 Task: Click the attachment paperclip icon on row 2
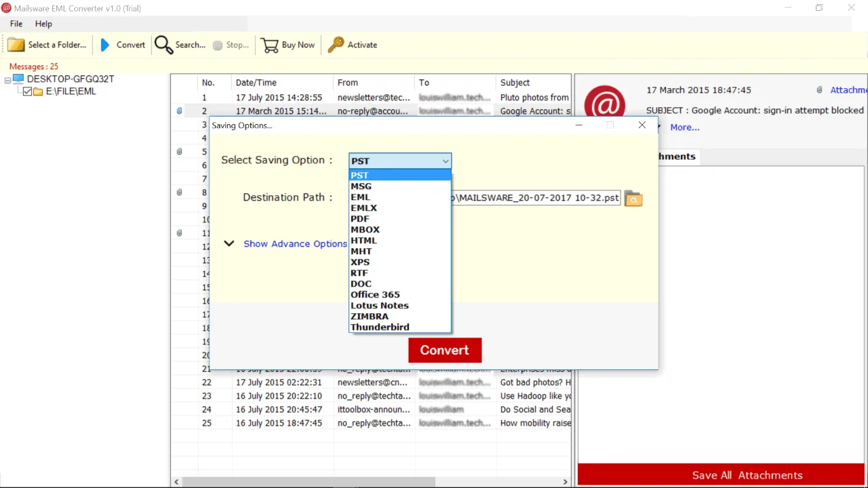tap(180, 110)
